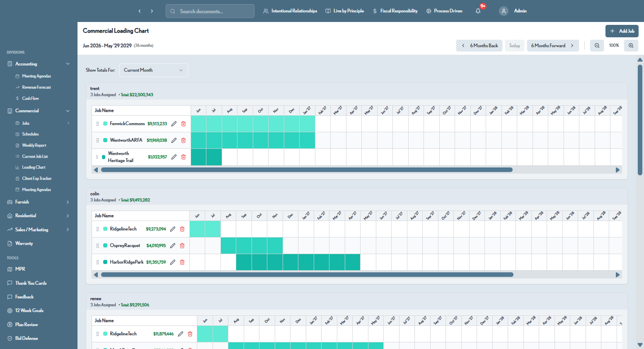Navigate back with the top bar arrow
This screenshot has height=349, width=644.
pos(140,11)
